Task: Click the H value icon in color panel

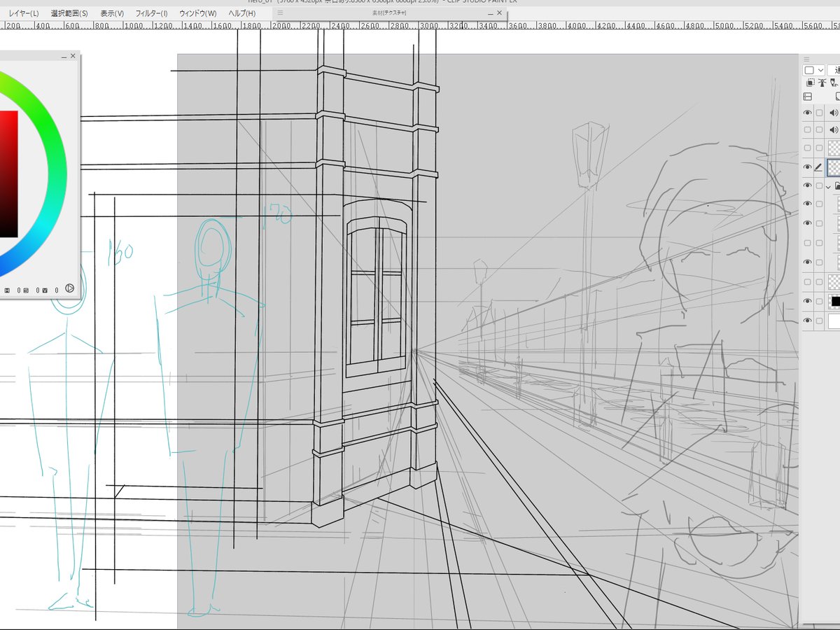Action: [7, 289]
